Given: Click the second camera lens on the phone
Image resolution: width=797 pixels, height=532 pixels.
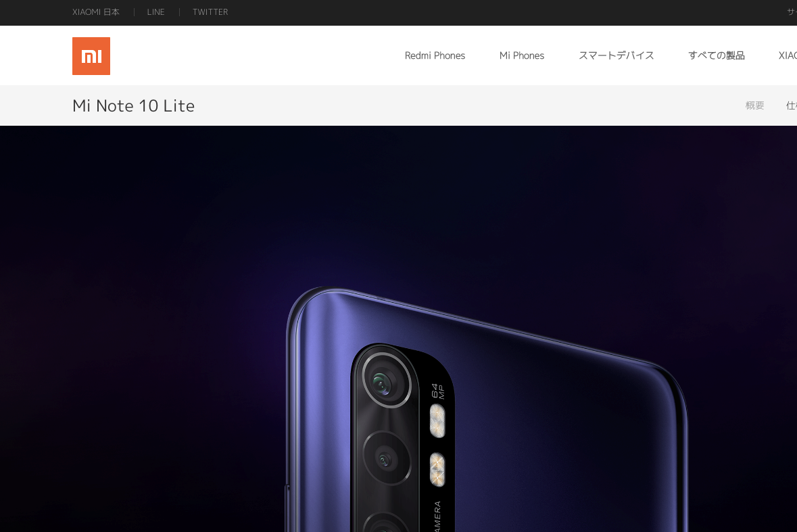Looking at the screenshot, I should (387, 458).
